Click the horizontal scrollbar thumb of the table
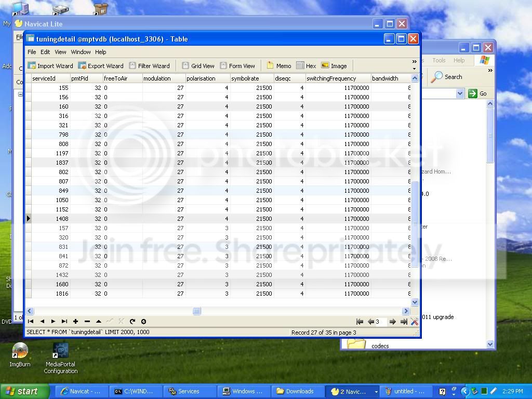 coord(197,311)
